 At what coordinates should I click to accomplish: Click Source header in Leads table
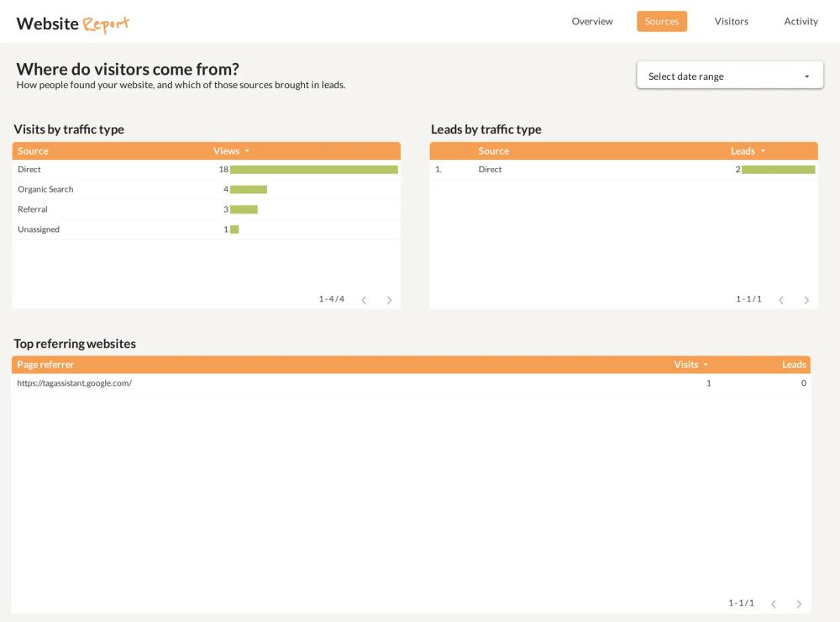[493, 150]
